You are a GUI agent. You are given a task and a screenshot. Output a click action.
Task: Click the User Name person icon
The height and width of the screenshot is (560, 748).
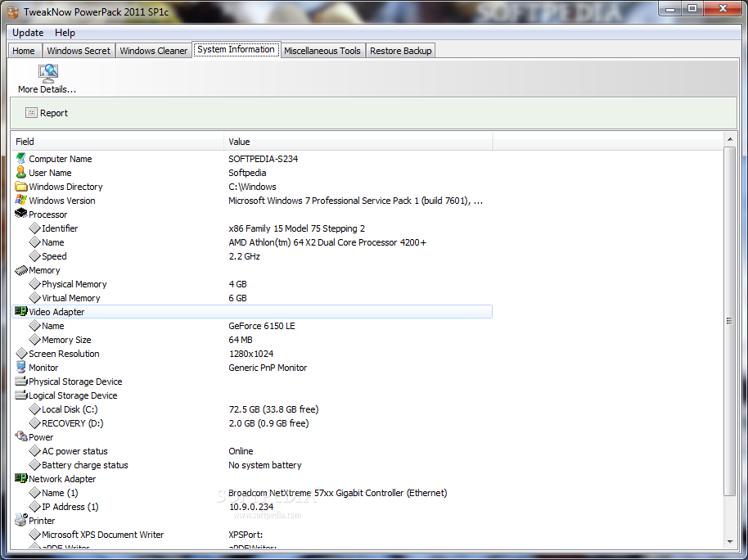coord(20,173)
